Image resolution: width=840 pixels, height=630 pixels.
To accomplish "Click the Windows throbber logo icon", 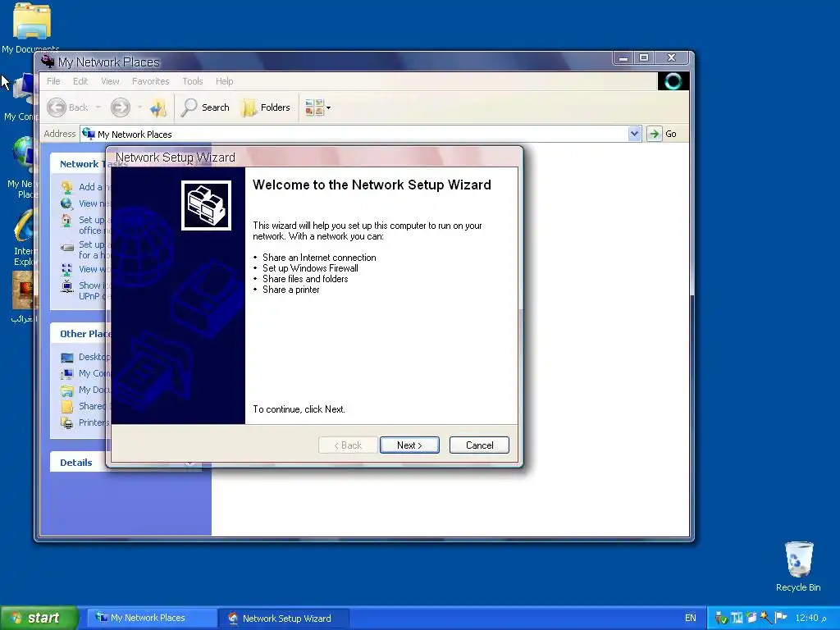I will pyautogui.click(x=673, y=81).
